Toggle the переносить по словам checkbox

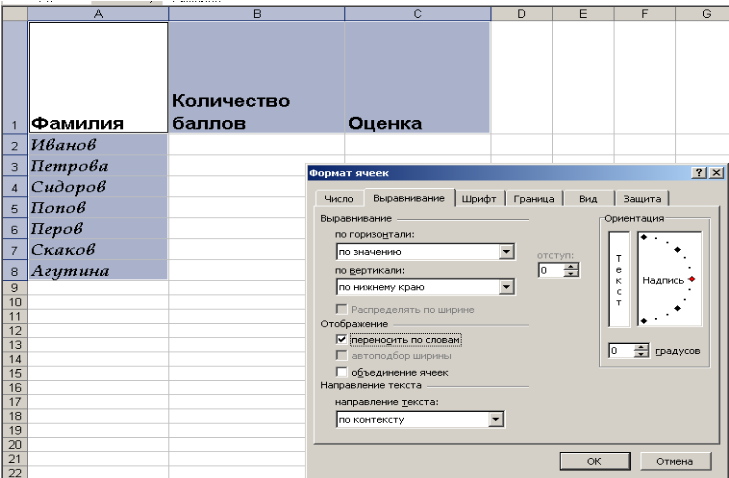click(343, 340)
